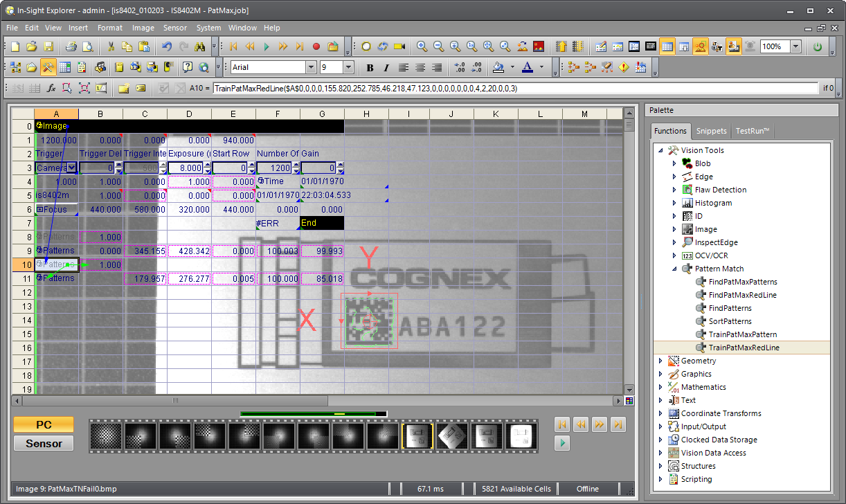Toggle Italic text formatting
The height and width of the screenshot is (504, 846).
[386, 68]
